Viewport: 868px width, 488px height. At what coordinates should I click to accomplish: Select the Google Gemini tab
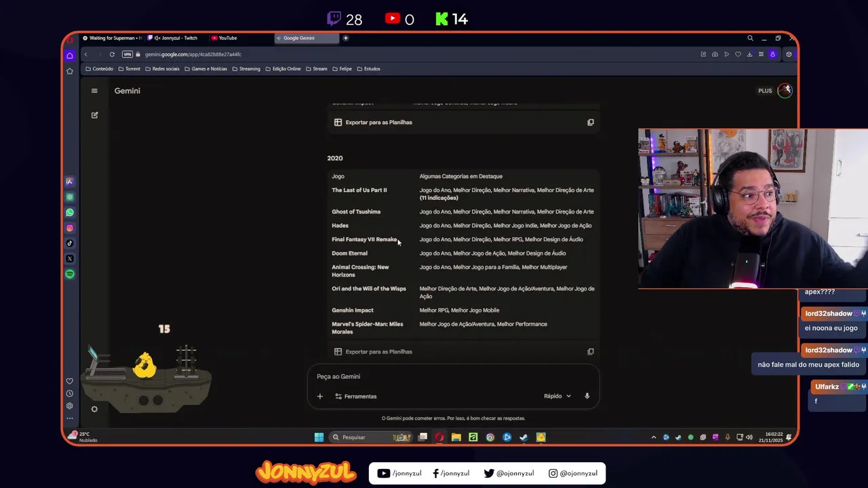pos(307,38)
